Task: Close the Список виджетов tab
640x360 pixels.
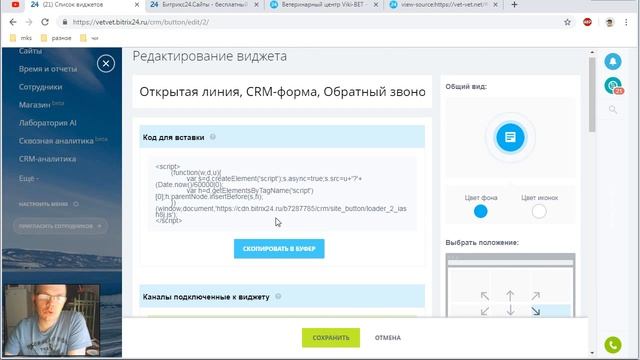Action: pyautogui.click(x=137, y=4)
